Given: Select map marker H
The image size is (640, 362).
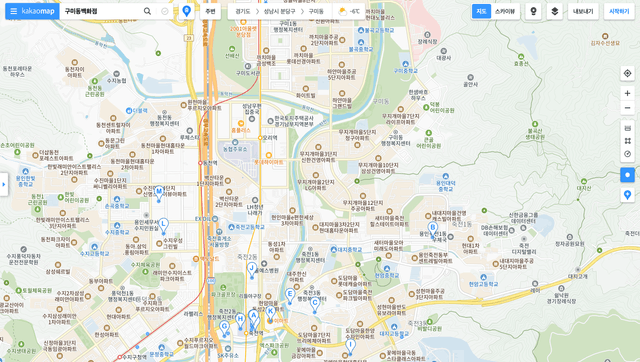Looking at the screenshot, I should (240, 321).
